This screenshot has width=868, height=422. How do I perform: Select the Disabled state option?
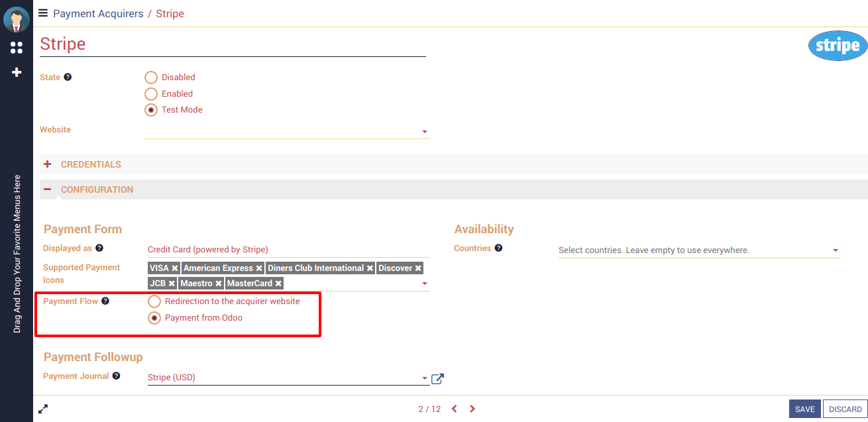click(151, 78)
